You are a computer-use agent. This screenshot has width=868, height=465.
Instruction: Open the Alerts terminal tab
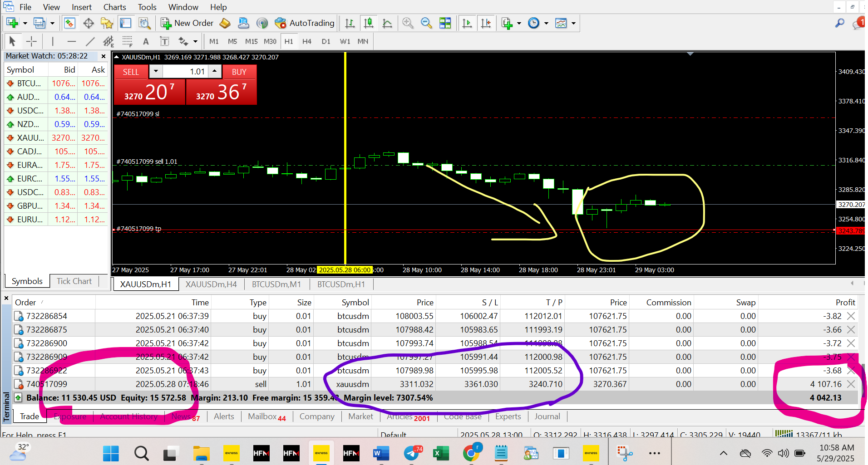pyautogui.click(x=224, y=416)
